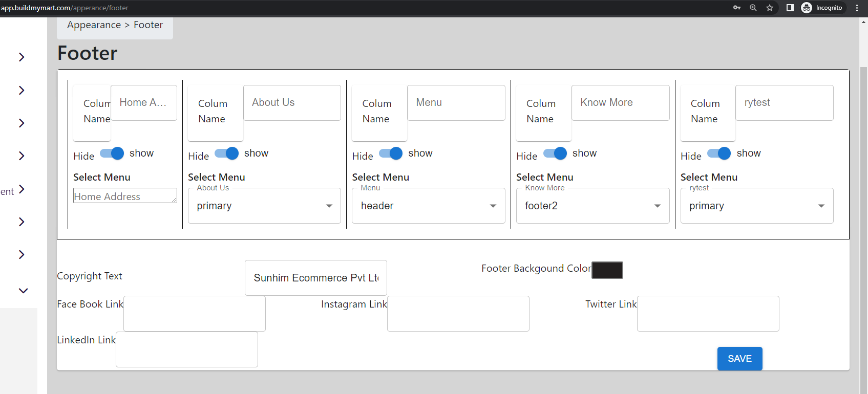Toggle Hide/show switch for Know More column
This screenshot has height=394, width=868.
[555, 153]
